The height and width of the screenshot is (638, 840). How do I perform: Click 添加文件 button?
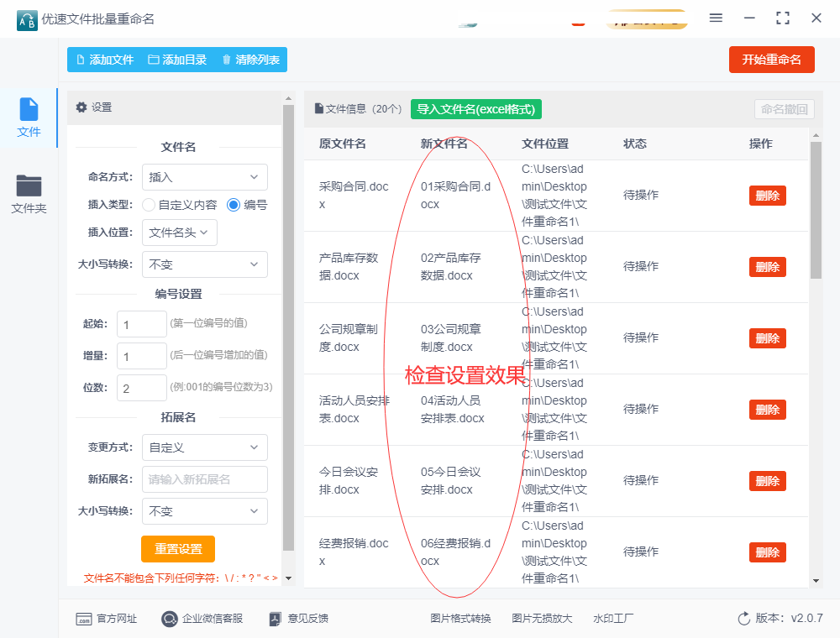pos(105,60)
